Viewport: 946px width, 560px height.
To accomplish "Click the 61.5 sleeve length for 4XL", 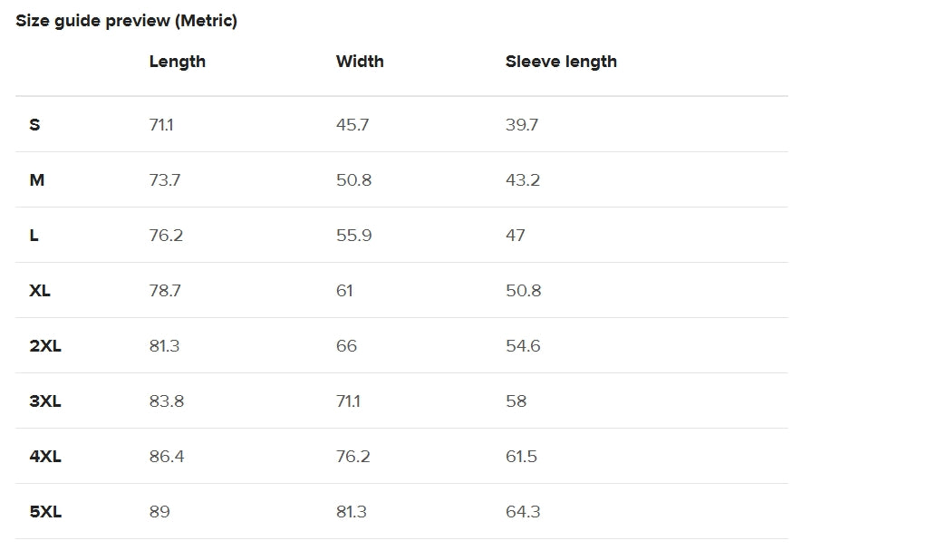I will click(521, 456).
